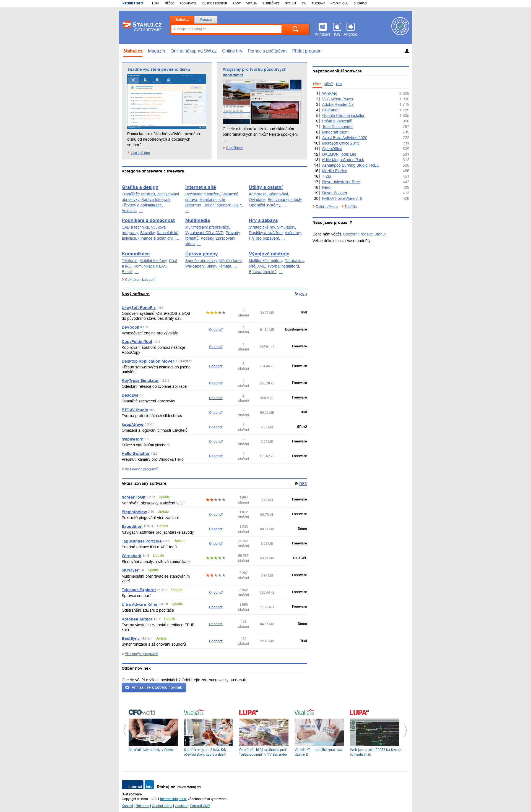Image resolution: width=531 pixels, height=812 pixels.
Task: Open Multimédia category
Action: click(197, 220)
